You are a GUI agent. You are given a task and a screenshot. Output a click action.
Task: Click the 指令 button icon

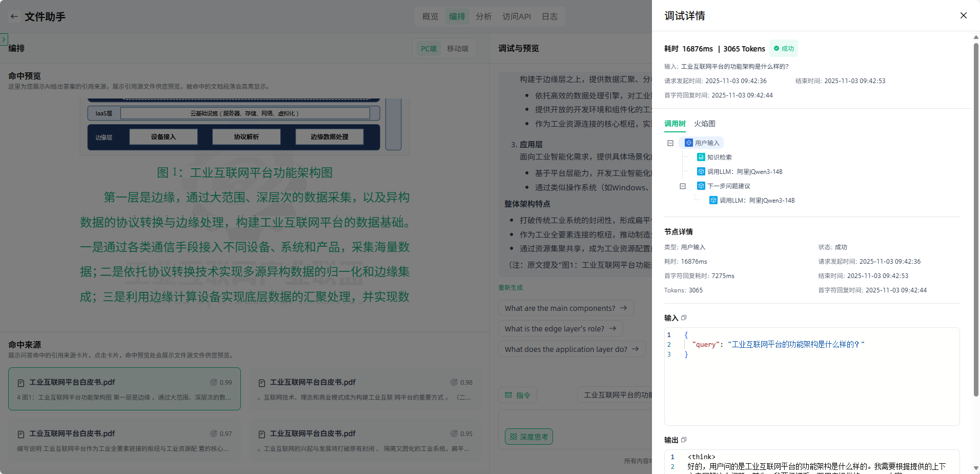click(x=509, y=395)
